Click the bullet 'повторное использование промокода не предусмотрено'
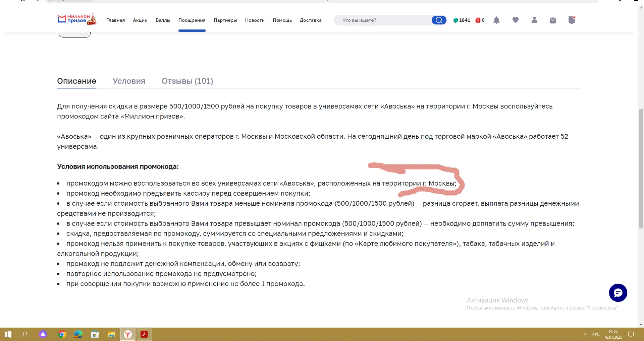Viewport: 644px width, 341px height. [162, 274]
